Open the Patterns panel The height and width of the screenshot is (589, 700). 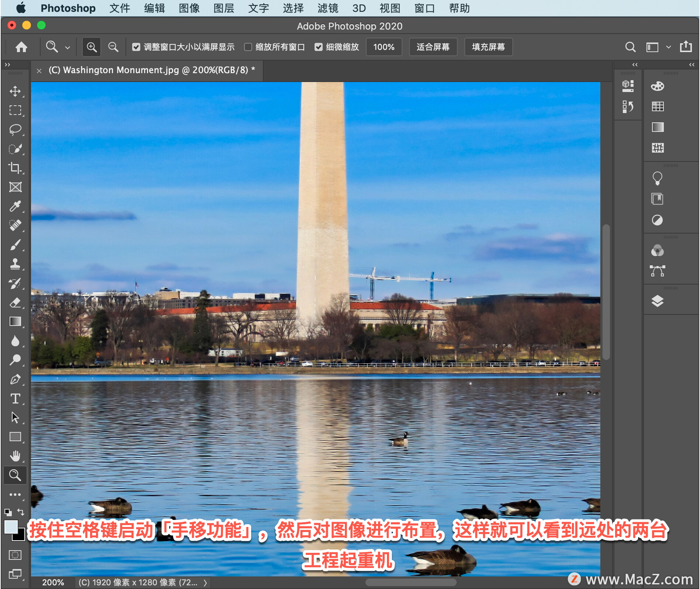(x=658, y=148)
